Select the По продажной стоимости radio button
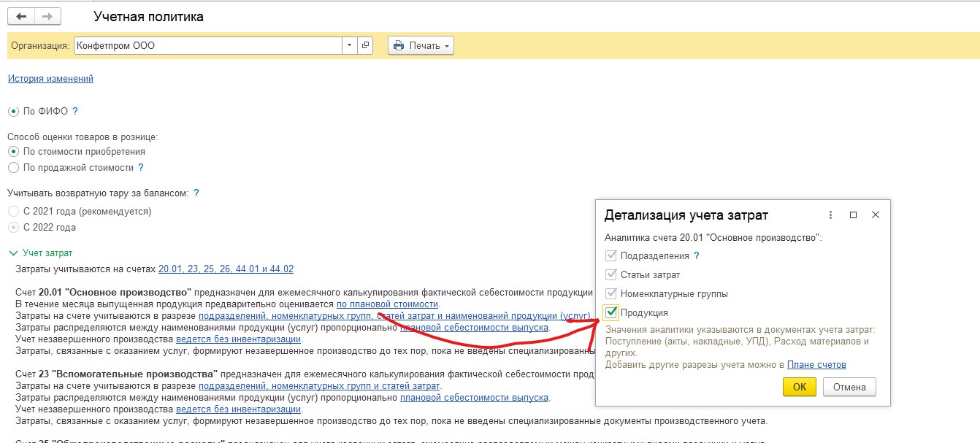The height and width of the screenshot is (443, 980). click(x=13, y=168)
